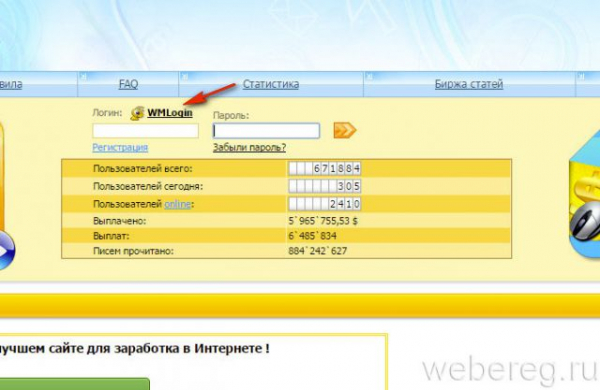Select paid amount 5`965`755,53 $
The height and width of the screenshot is (390, 600).
point(323,221)
